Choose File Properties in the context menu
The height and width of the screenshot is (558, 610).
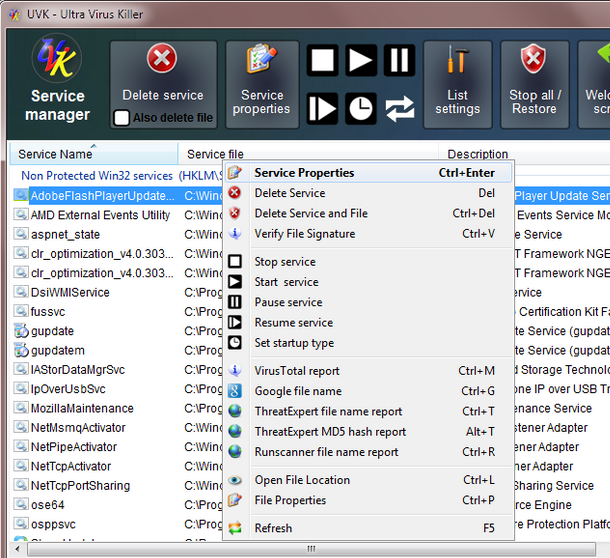[368, 500]
